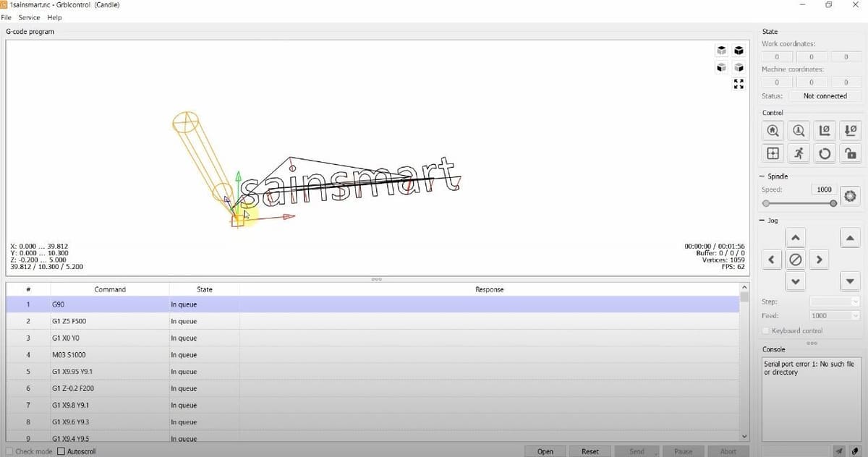This screenshot has height=457, width=868.
Task: Click the second cube view icon in top row
Action: pyautogui.click(x=739, y=51)
